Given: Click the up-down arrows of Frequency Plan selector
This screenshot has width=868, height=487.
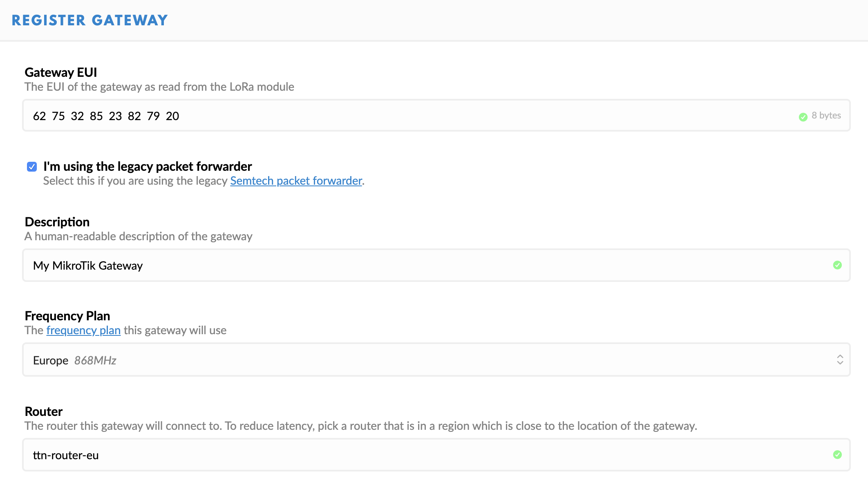Looking at the screenshot, I should point(840,360).
